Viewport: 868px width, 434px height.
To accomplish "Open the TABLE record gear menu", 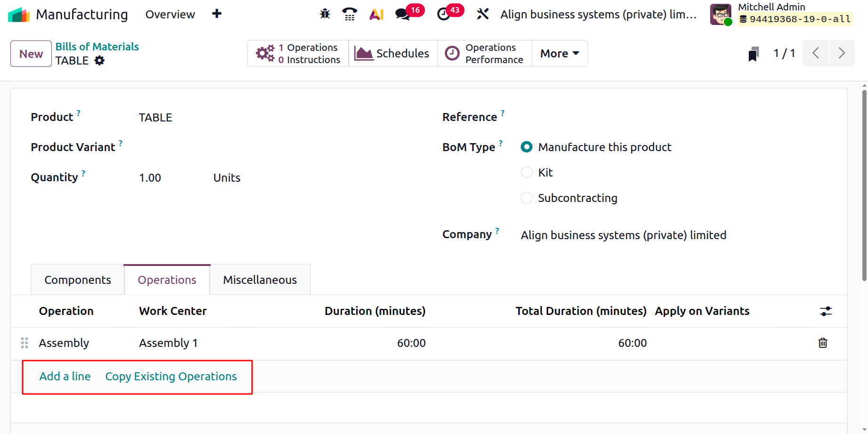I will point(99,61).
